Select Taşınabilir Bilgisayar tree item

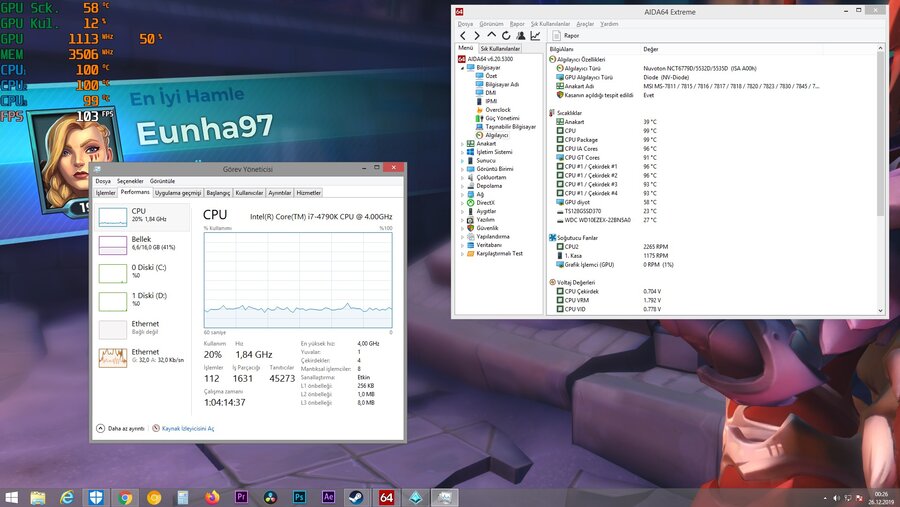point(510,127)
